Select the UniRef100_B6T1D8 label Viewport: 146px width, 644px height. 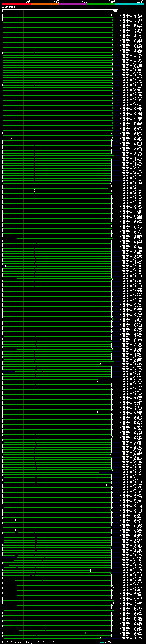pos(131,70)
